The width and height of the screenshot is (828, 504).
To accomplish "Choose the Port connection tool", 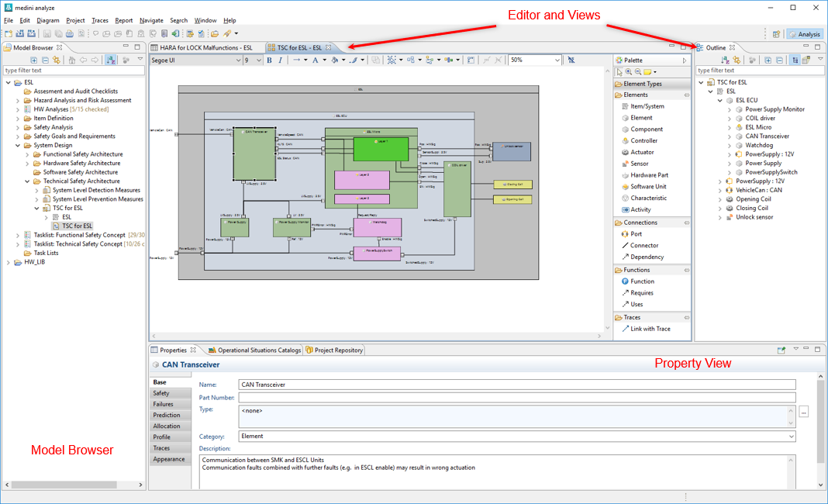I will coord(635,234).
